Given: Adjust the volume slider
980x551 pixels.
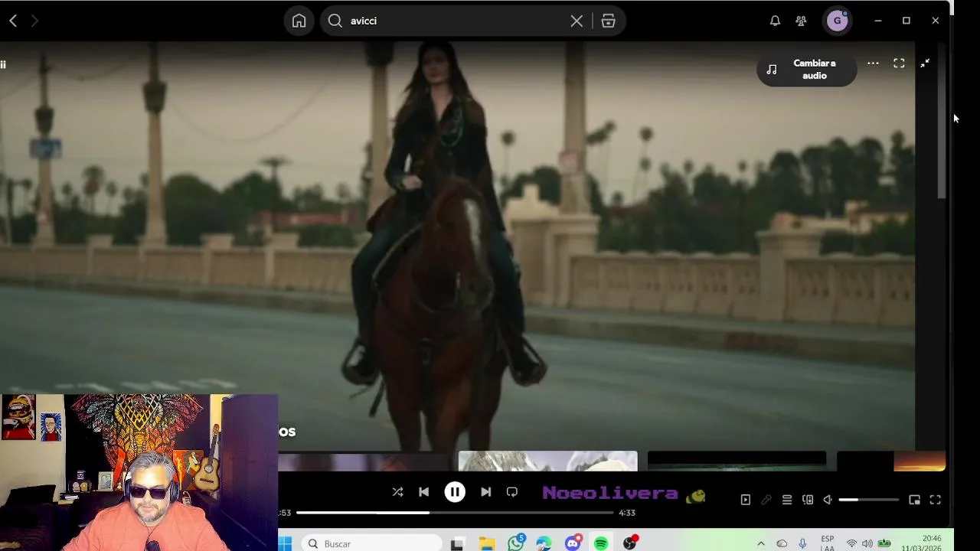Looking at the screenshot, I should 869,500.
